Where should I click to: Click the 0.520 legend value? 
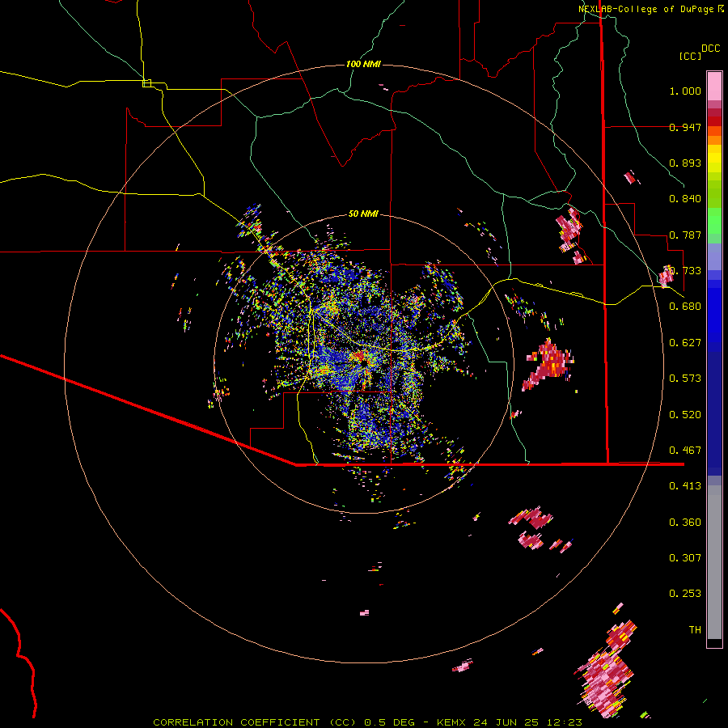pos(685,415)
